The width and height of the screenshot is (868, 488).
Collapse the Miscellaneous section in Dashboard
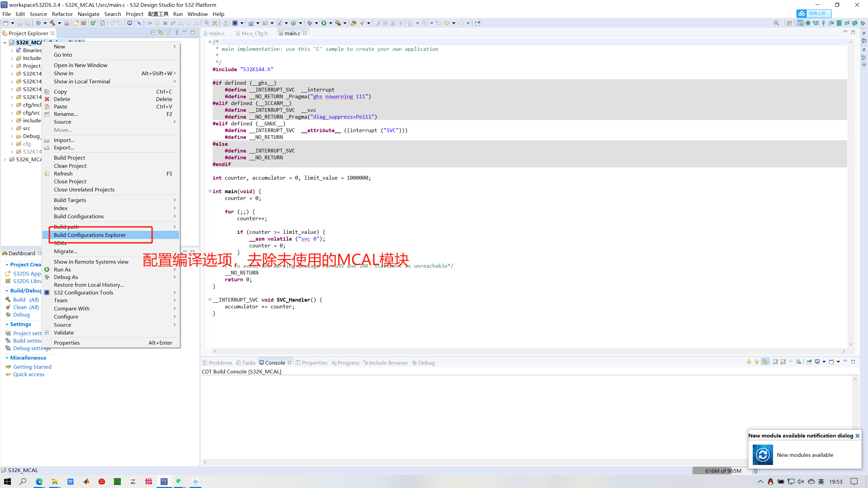[x=7, y=358]
